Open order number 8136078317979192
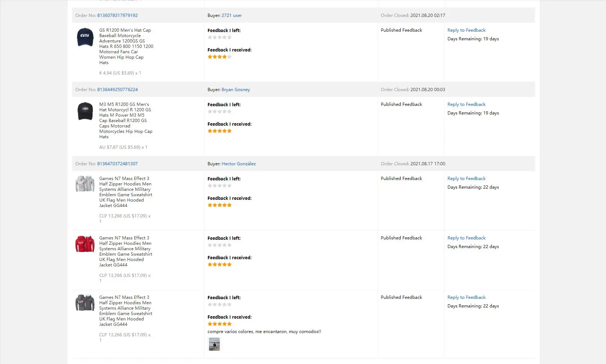The width and height of the screenshot is (606, 364). tap(117, 15)
